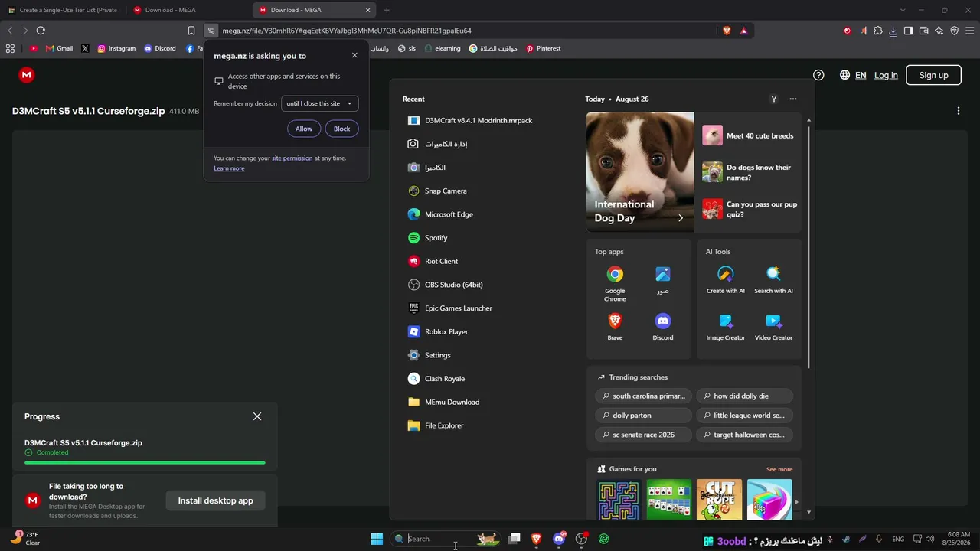Open the Instagram bookmark
Screen dimensions: 980x551
coord(116,48)
